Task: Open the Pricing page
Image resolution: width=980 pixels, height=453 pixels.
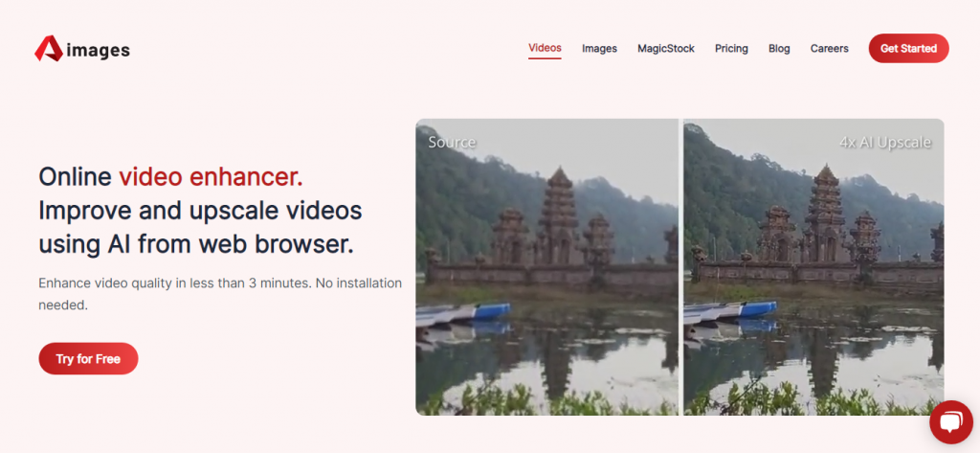Action: click(x=731, y=48)
